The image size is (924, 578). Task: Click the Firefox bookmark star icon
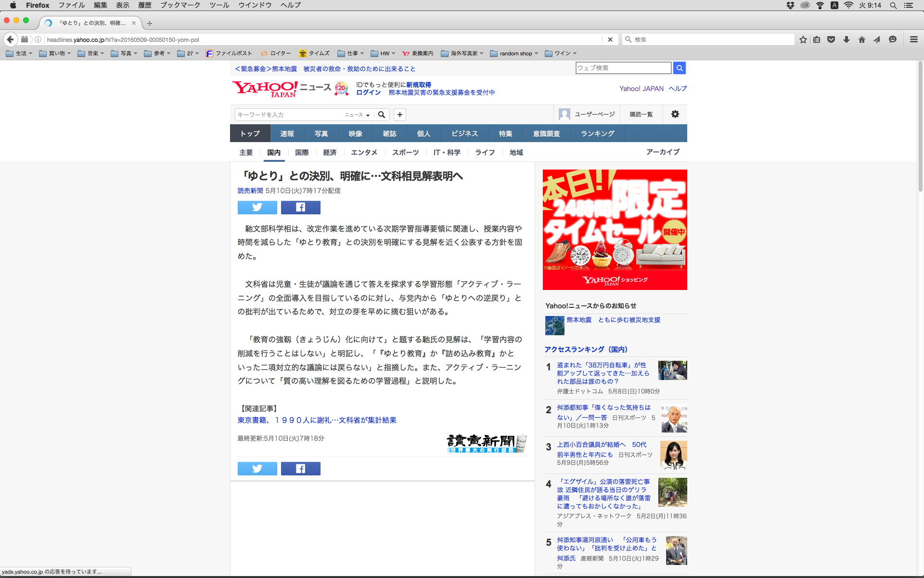coord(803,39)
